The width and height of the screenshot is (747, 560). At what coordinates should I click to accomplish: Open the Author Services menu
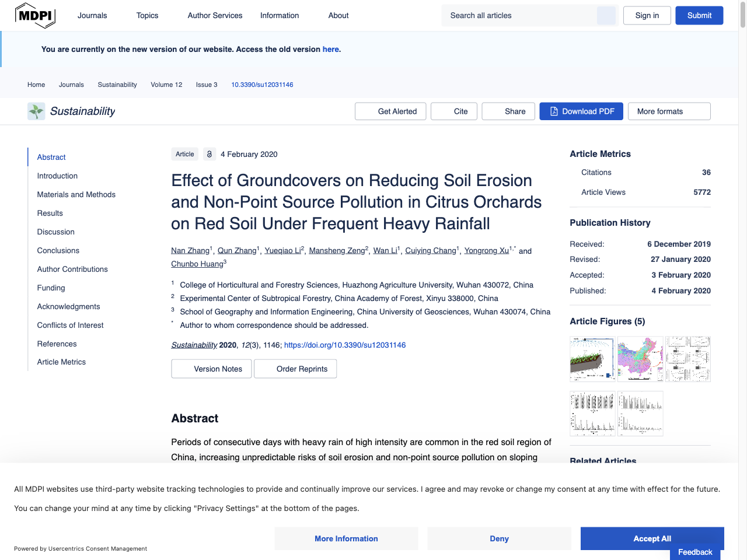pyautogui.click(x=215, y=15)
